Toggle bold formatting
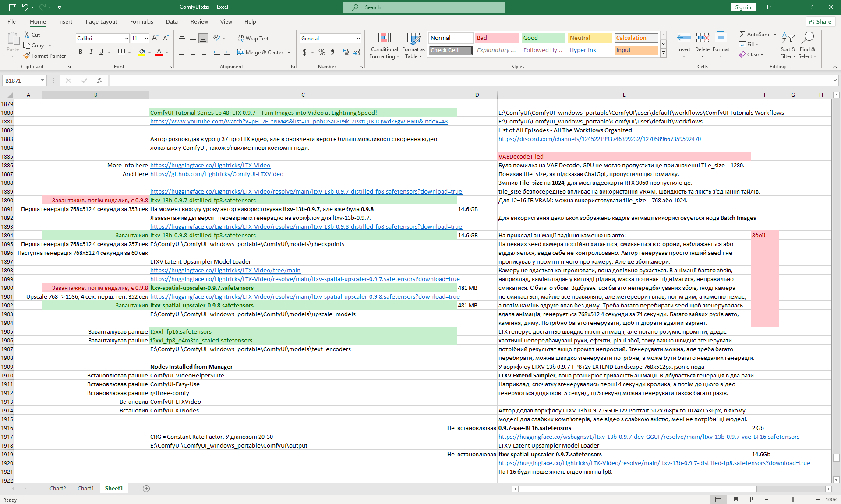 81,52
